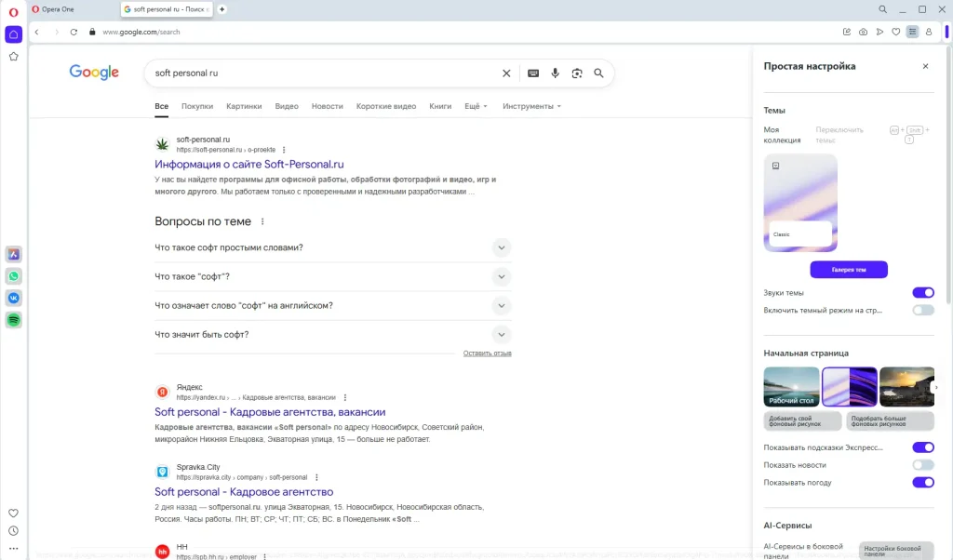Turn on the Показать новости toggle

[x=922, y=465]
